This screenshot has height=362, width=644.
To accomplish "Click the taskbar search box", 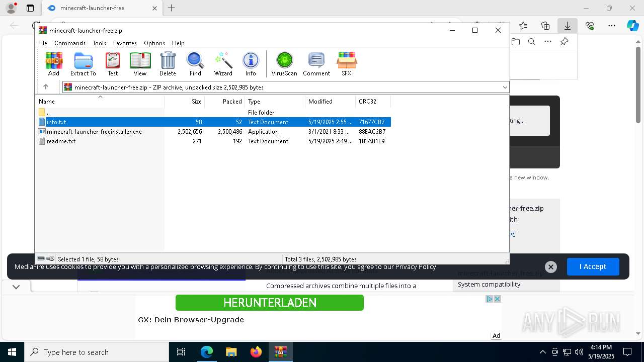I will 97,352.
